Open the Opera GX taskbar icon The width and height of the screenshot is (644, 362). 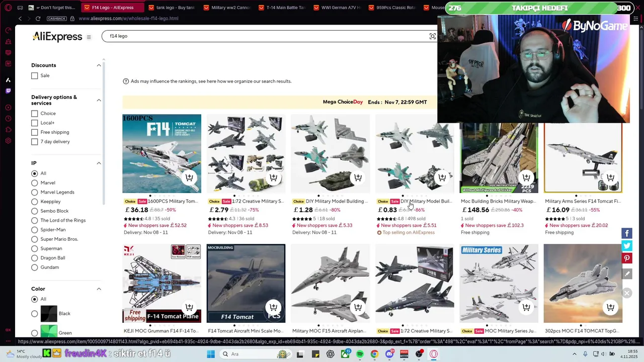(434, 354)
